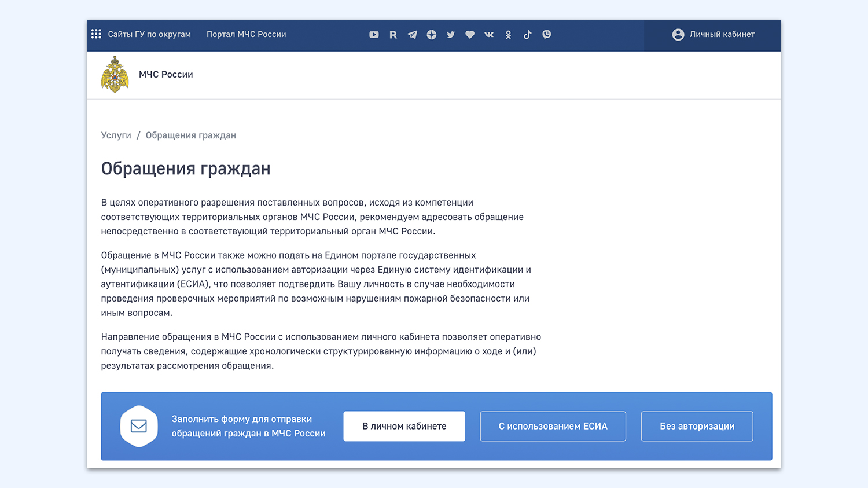Click the Odnoklassniki icon
The image size is (868, 488).
(508, 35)
